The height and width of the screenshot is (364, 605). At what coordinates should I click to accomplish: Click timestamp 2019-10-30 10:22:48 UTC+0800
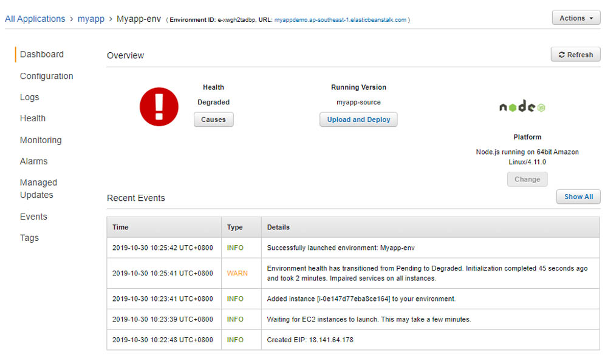(x=162, y=340)
